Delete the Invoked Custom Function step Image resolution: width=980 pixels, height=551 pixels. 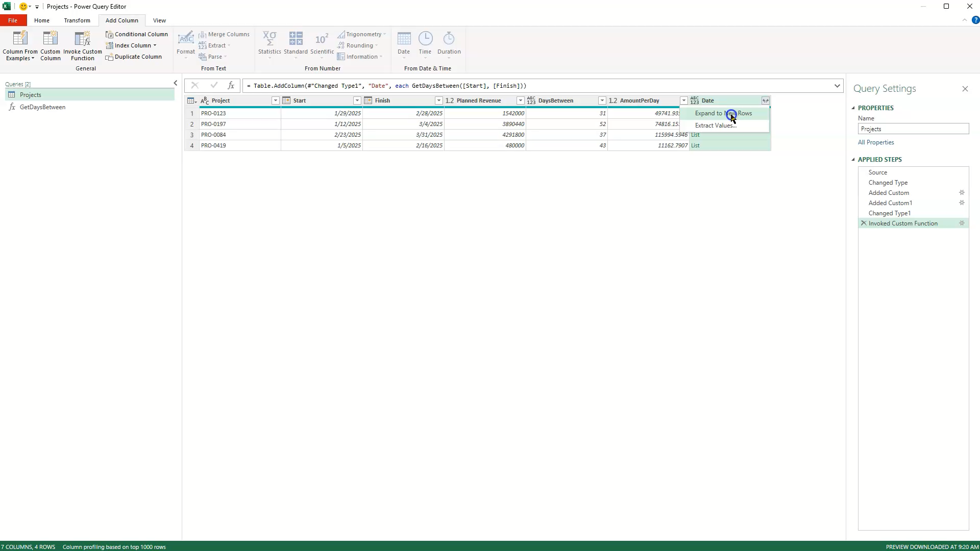(863, 223)
